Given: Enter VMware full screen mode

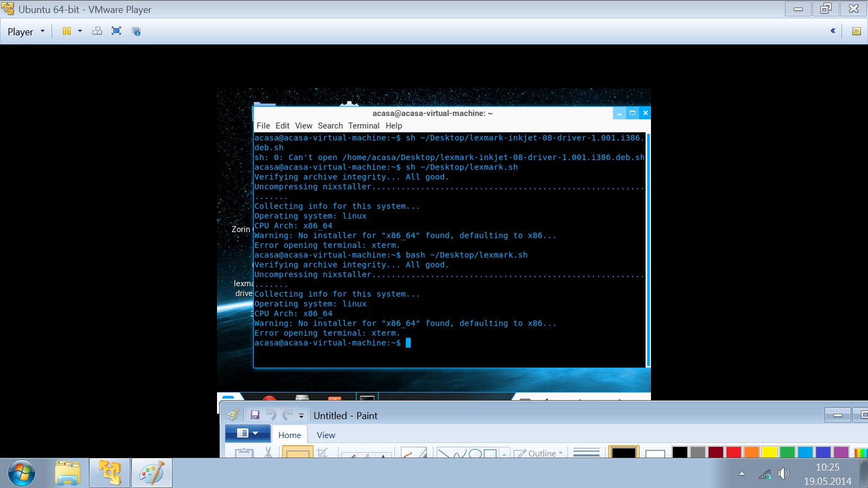Looking at the screenshot, I should (x=116, y=31).
